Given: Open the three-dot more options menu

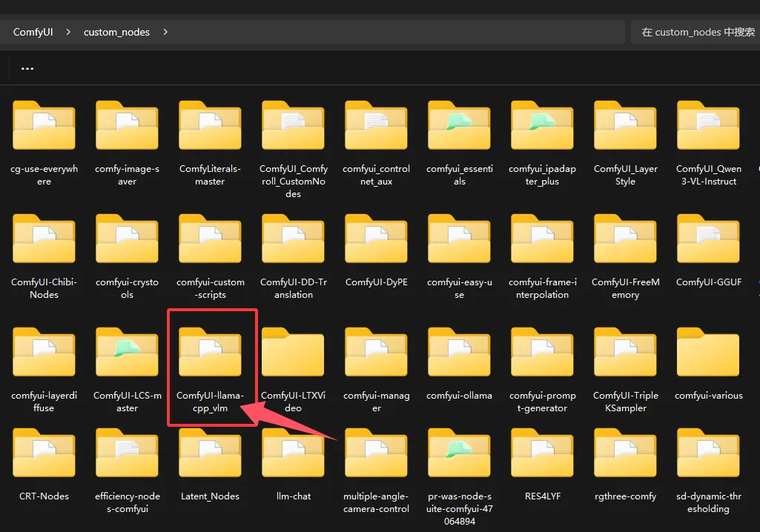Looking at the screenshot, I should pyautogui.click(x=27, y=68).
